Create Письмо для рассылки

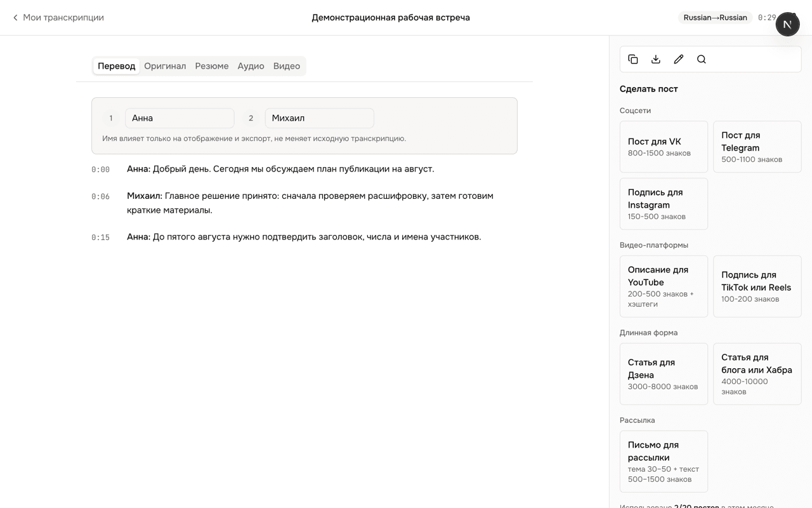point(664,462)
